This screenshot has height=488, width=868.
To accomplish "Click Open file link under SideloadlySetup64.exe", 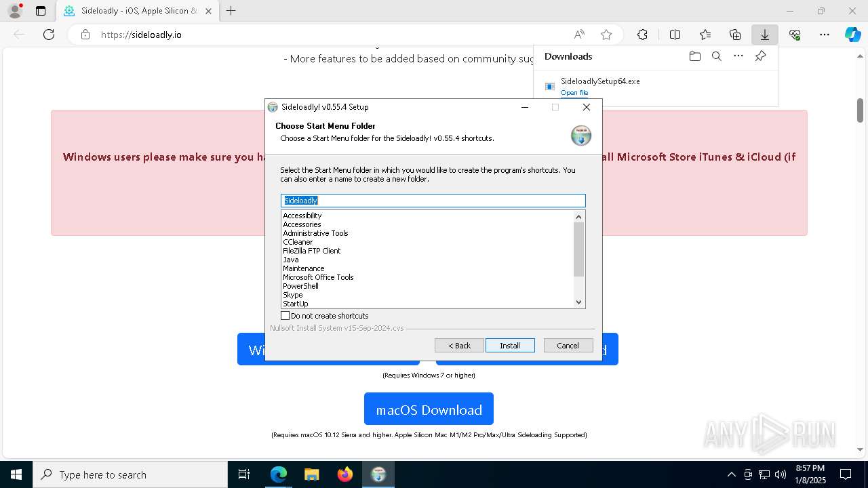I will (x=574, y=93).
